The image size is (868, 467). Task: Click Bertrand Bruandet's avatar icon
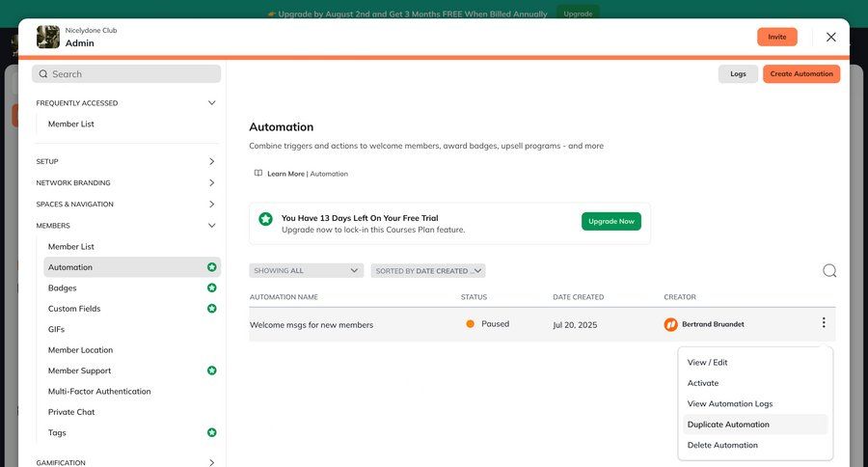click(670, 324)
